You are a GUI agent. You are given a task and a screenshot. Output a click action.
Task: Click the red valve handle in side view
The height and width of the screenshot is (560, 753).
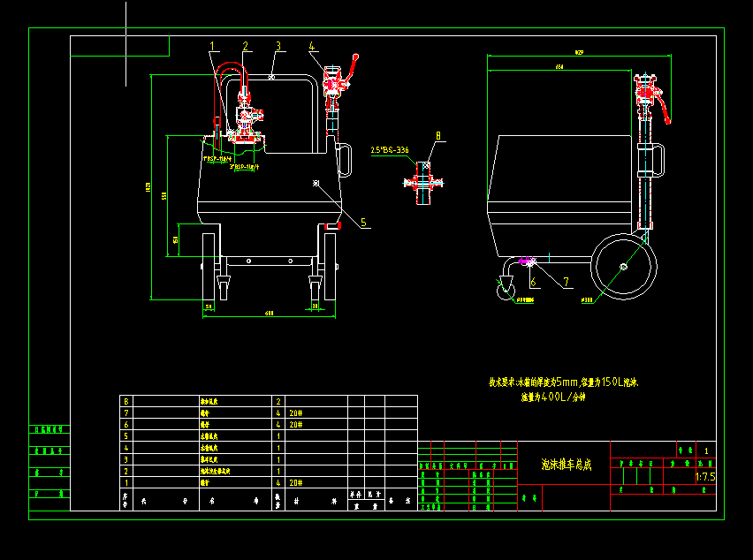coord(665,110)
